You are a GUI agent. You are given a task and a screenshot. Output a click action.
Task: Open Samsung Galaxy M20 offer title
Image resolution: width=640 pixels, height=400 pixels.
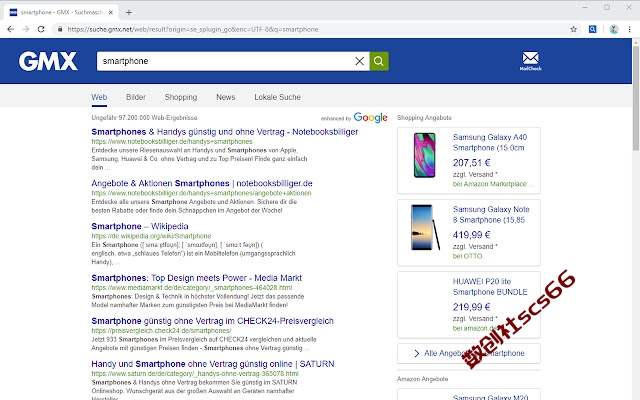coord(490,397)
